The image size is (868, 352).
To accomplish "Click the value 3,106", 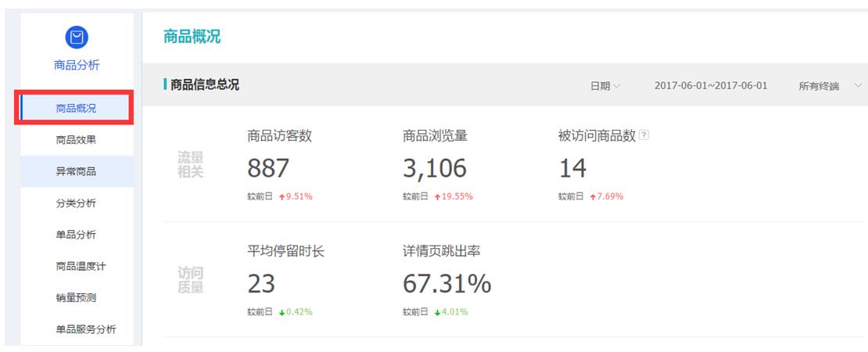I will click(435, 169).
